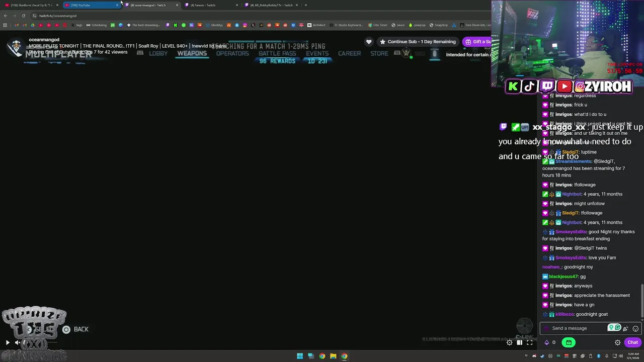The width and height of the screenshot is (644, 362).
Task: Open the video player settings gear
Action: pyautogui.click(x=509, y=342)
